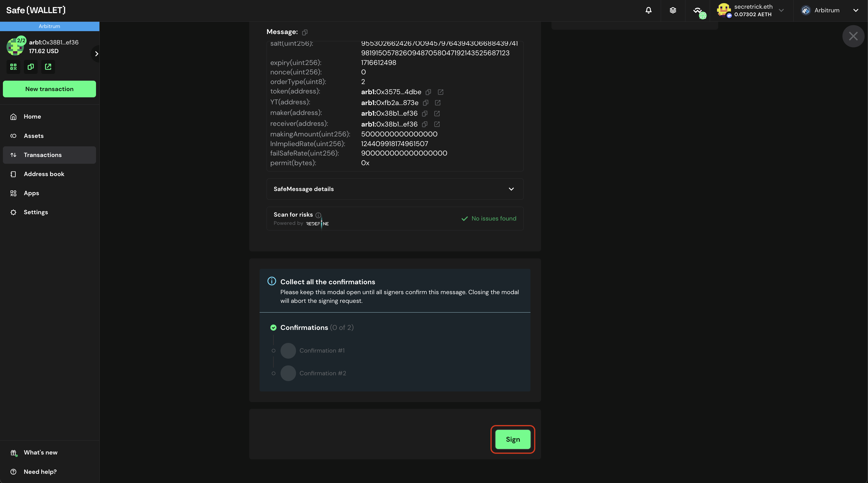Click the Scan for risks info icon

318,215
